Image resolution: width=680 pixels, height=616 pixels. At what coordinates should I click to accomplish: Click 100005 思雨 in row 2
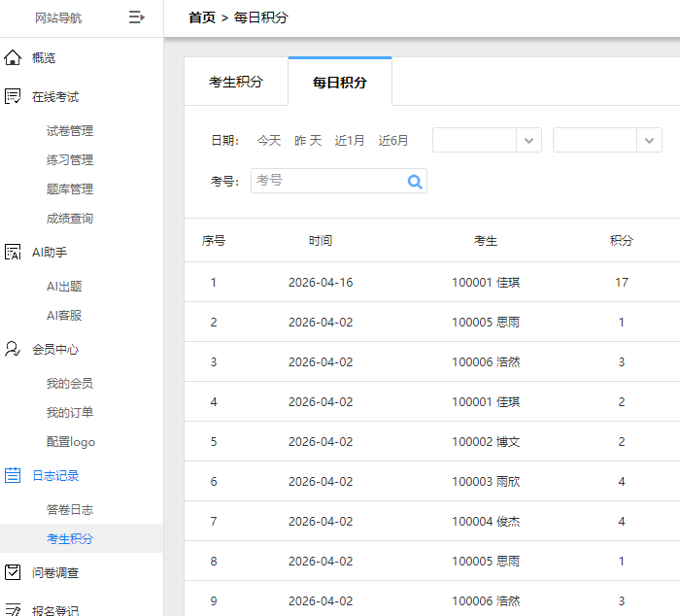(x=486, y=323)
